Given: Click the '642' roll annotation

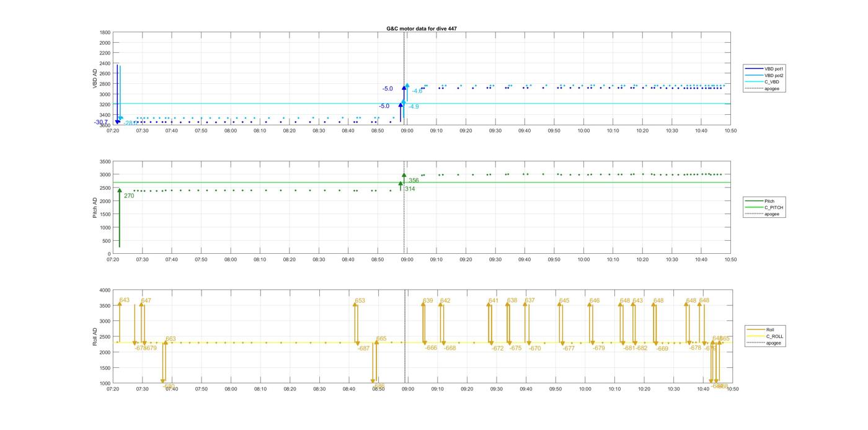Looking at the screenshot, I should click(446, 301).
